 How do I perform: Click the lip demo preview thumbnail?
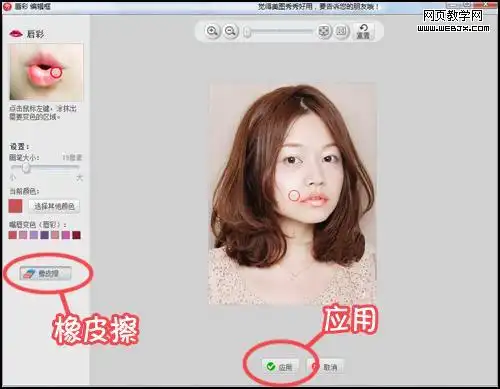[46, 72]
